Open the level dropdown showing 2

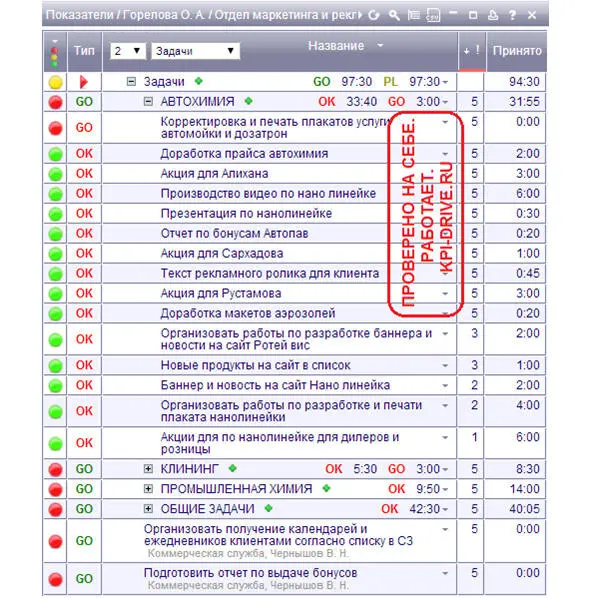coord(128,51)
